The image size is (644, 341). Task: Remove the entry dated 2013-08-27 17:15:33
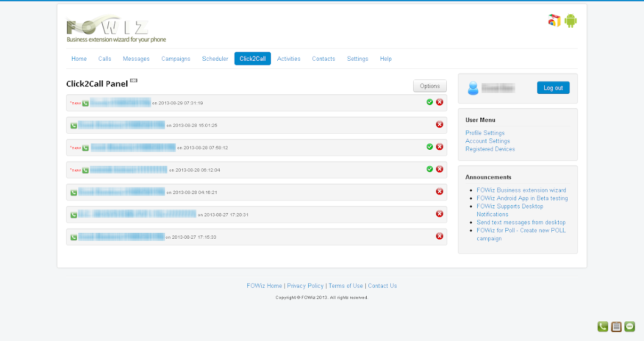point(439,236)
